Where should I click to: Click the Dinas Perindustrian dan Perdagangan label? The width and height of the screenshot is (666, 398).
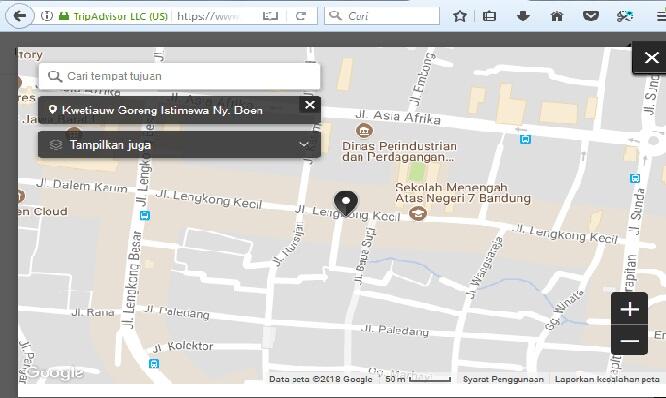[399, 152]
